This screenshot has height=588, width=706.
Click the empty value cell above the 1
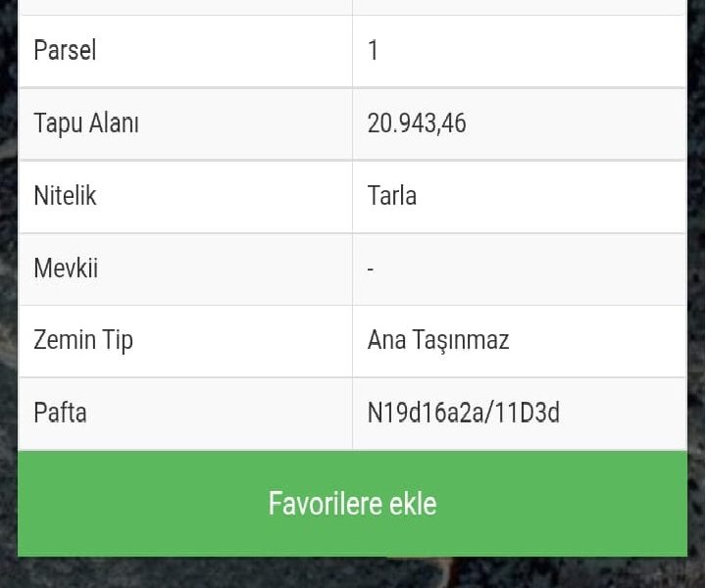(x=519, y=6)
